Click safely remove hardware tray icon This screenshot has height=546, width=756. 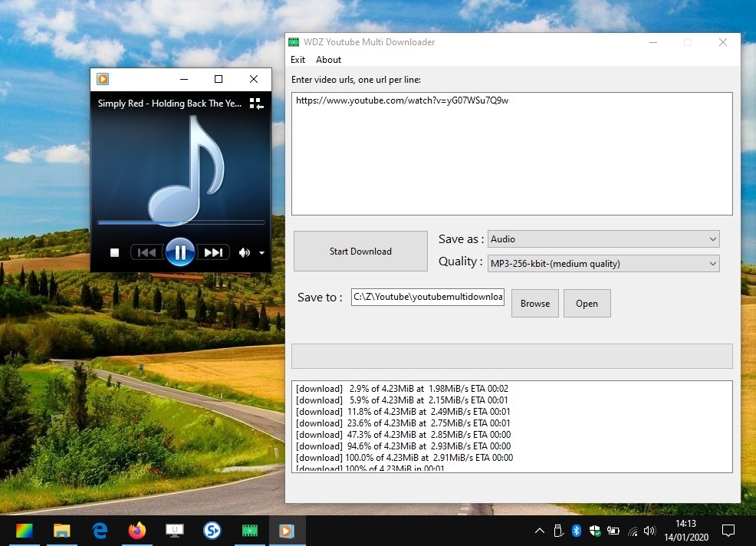click(558, 531)
